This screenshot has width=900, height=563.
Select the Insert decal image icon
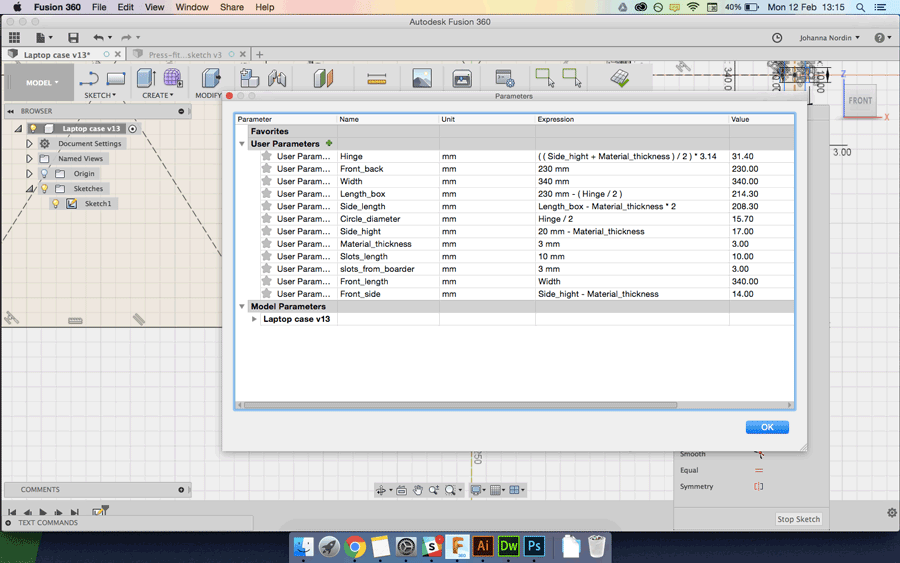[x=422, y=79]
